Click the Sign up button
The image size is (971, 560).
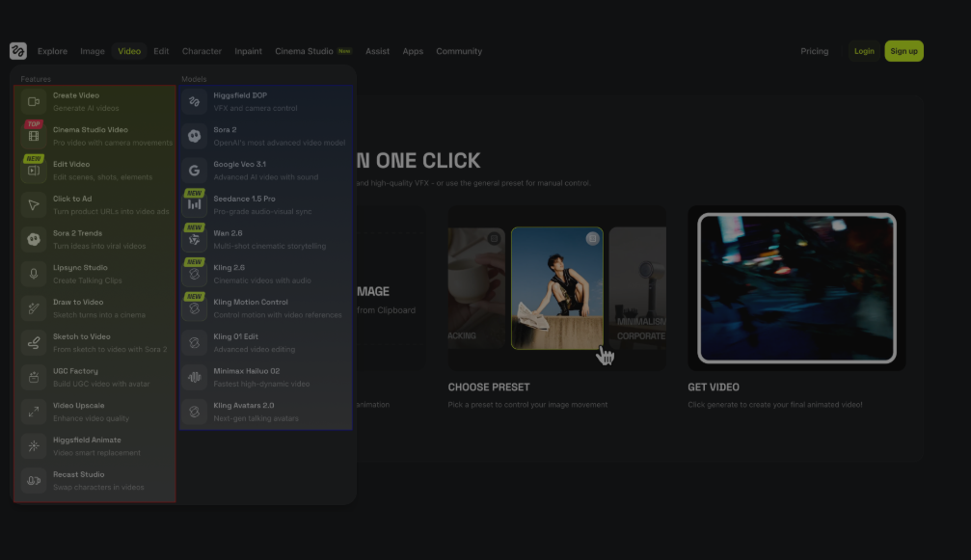(904, 51)
